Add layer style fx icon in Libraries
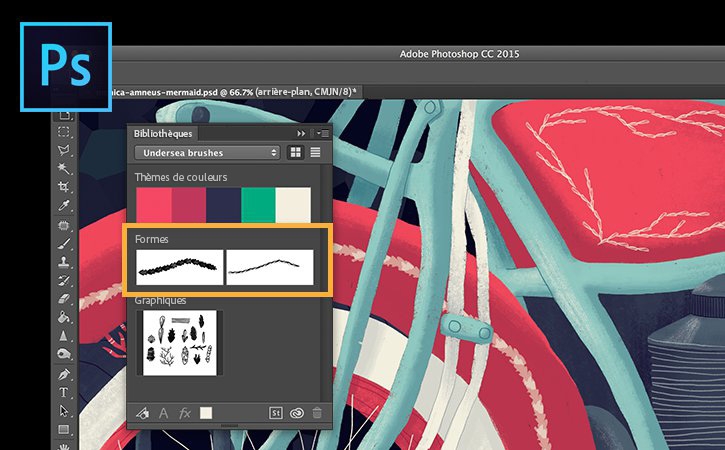 184,413
